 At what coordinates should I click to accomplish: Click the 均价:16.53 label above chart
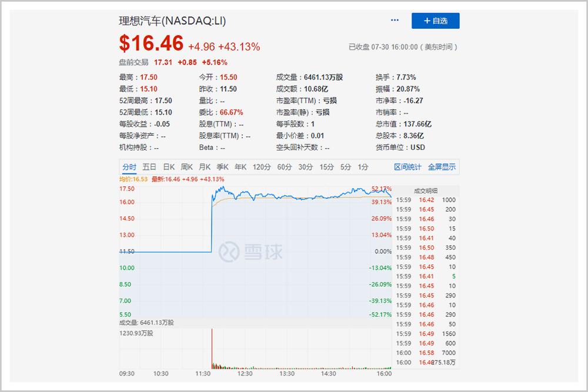133,179
